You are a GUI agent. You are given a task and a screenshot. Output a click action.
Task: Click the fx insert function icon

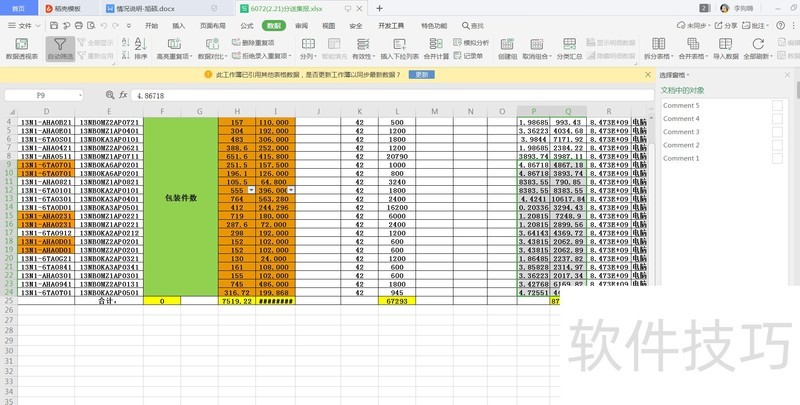(x=123, y=95)
